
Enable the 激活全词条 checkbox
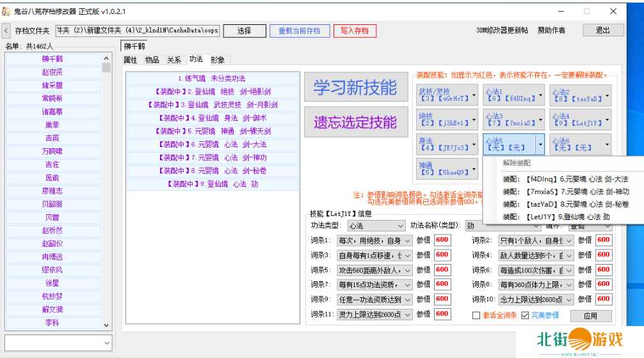pyautogui.click(x=476, y=315)
